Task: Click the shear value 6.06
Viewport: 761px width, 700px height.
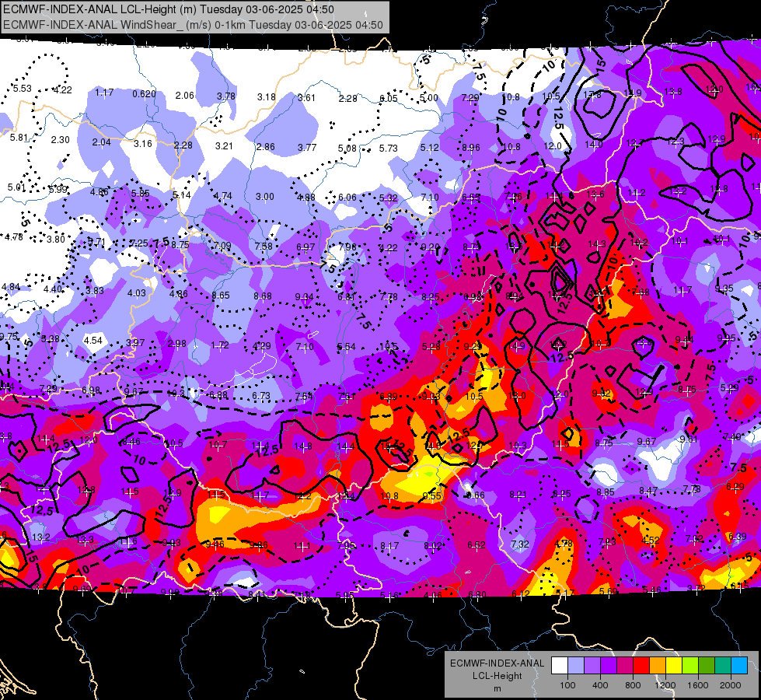Action: (347, 198)
